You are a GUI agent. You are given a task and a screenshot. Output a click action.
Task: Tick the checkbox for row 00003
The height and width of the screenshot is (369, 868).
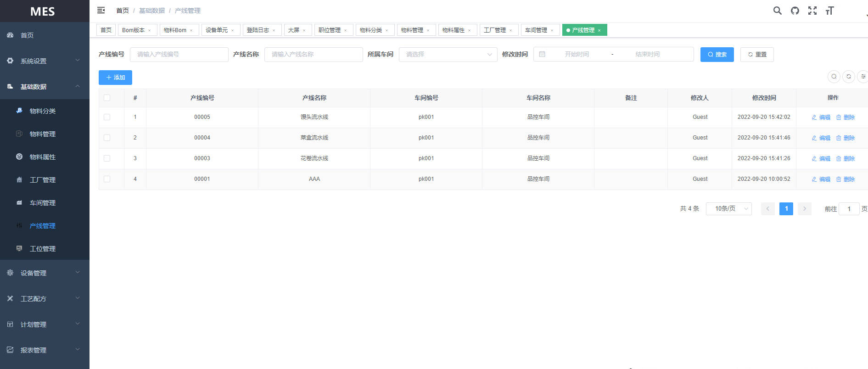(x=107, y=158)
